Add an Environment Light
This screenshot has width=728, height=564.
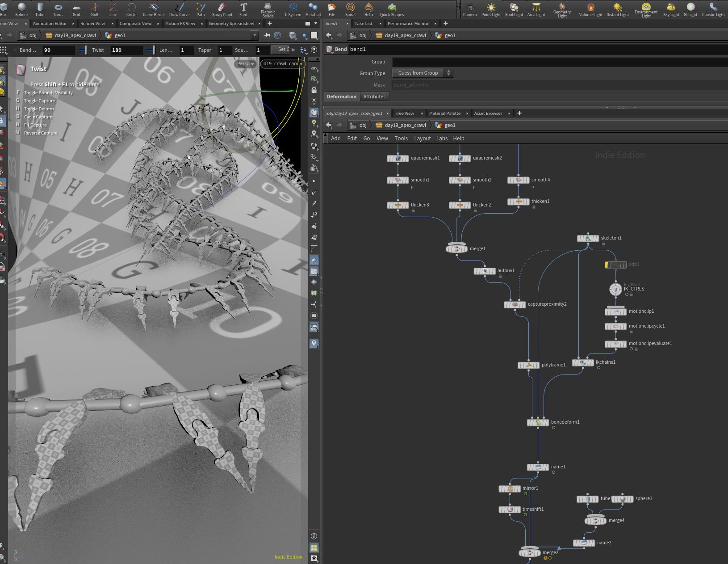coord(646,10)
